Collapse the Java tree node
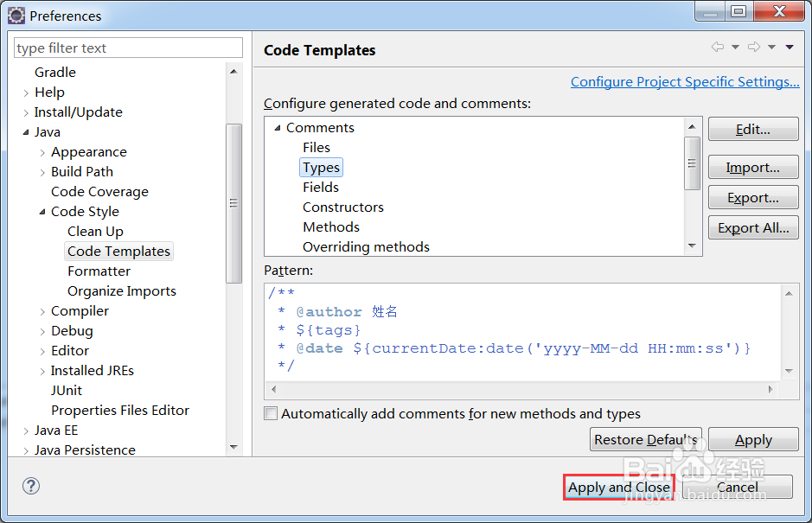Viewport: 812px width, 523px height. point(26,132)
